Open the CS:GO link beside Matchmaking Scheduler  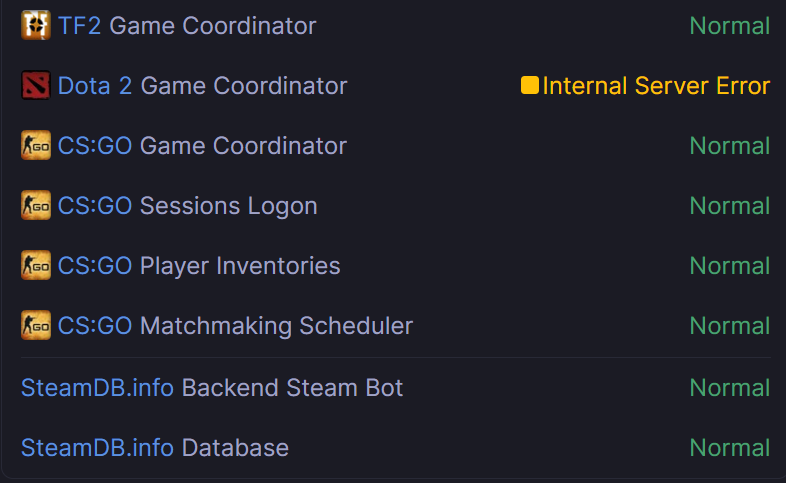[95, 326]
